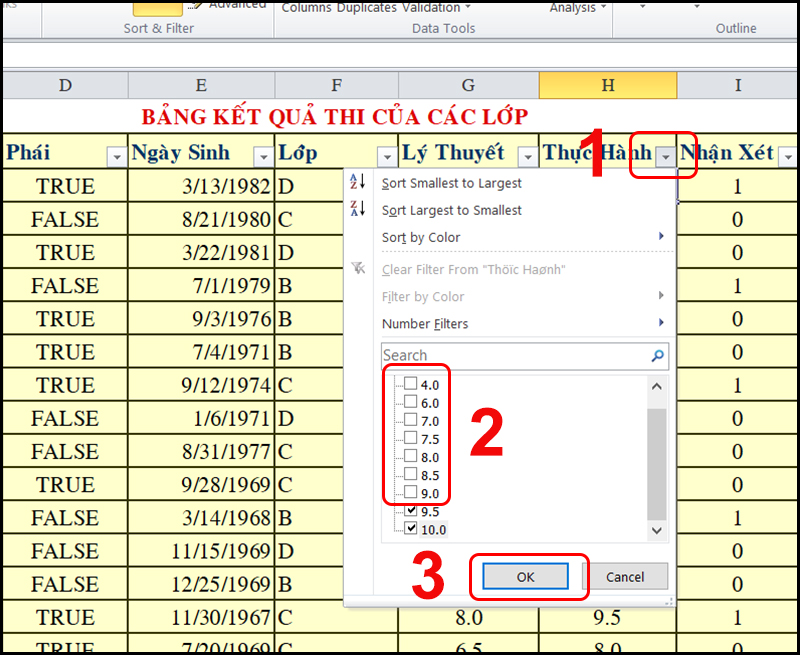The width and height of the screenshot is (800, 655).
Task: Select Sort Largest to Smallest option
Action: [x=451, y=210]
